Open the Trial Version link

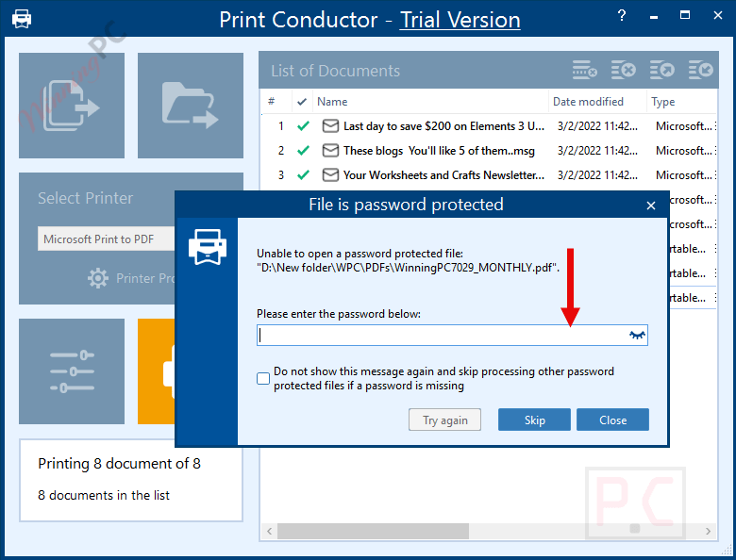click(460, 20)
